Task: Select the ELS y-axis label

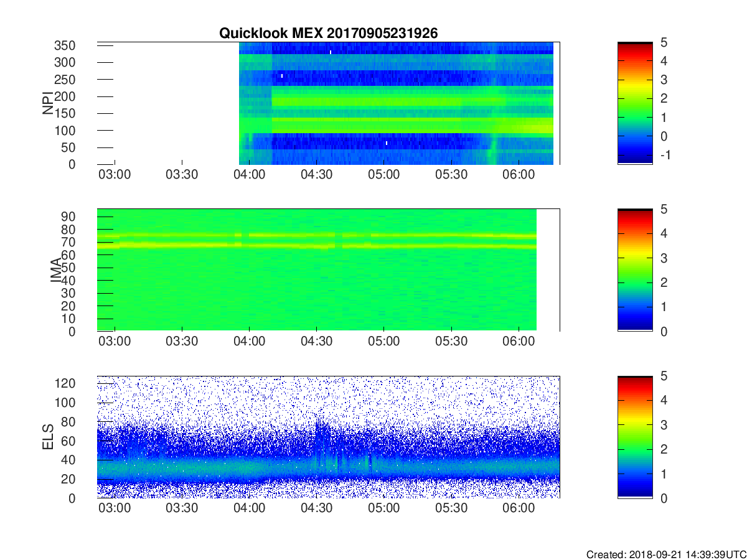Action: coord(47,437)
